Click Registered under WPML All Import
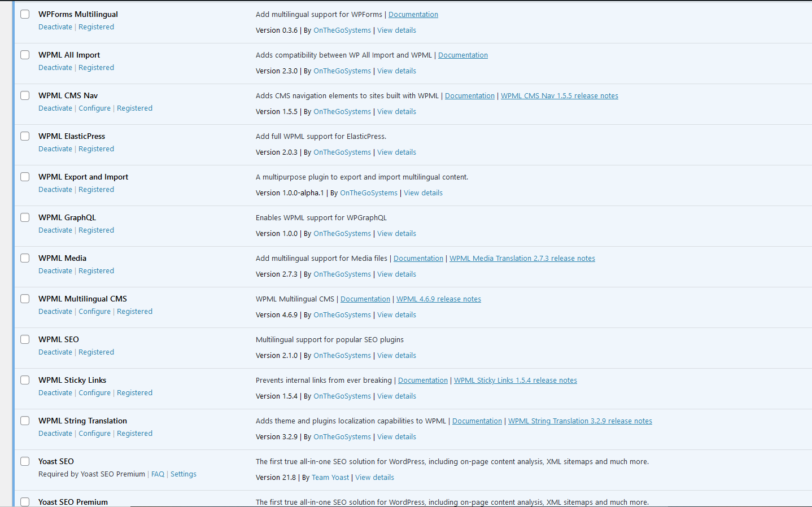Image resolution: width=812 pixels, height=507 pixels. pyautogui.click(x=96, y=68)
